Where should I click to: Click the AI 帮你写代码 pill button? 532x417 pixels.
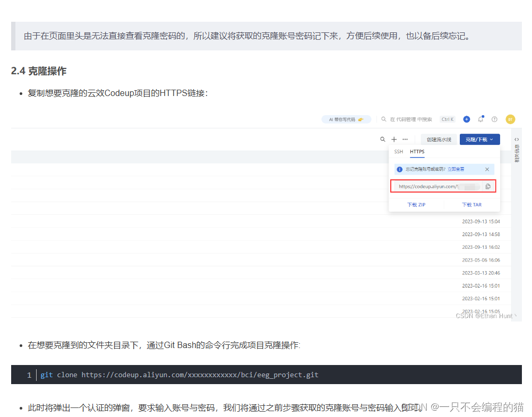(346, 119)
